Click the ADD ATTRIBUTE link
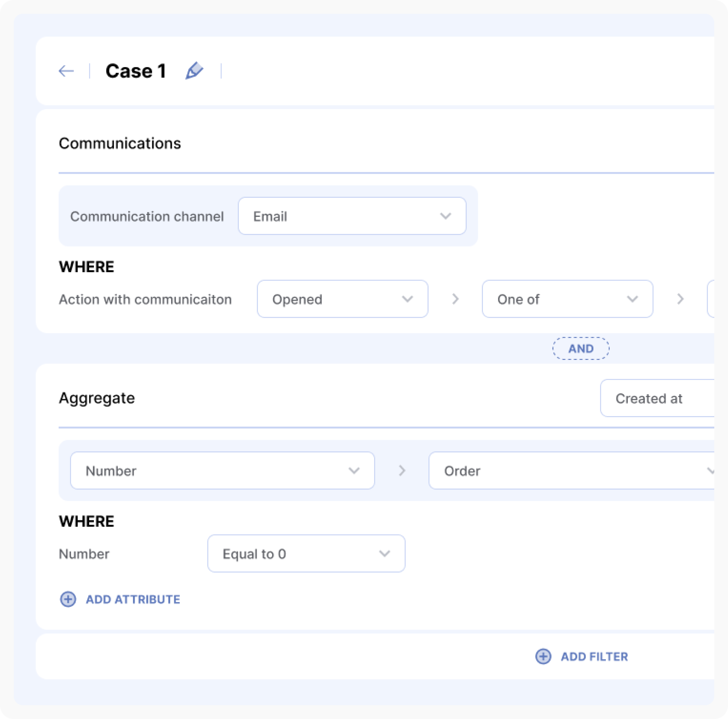This screenshot has height=719, width=728. coord(133,599)
